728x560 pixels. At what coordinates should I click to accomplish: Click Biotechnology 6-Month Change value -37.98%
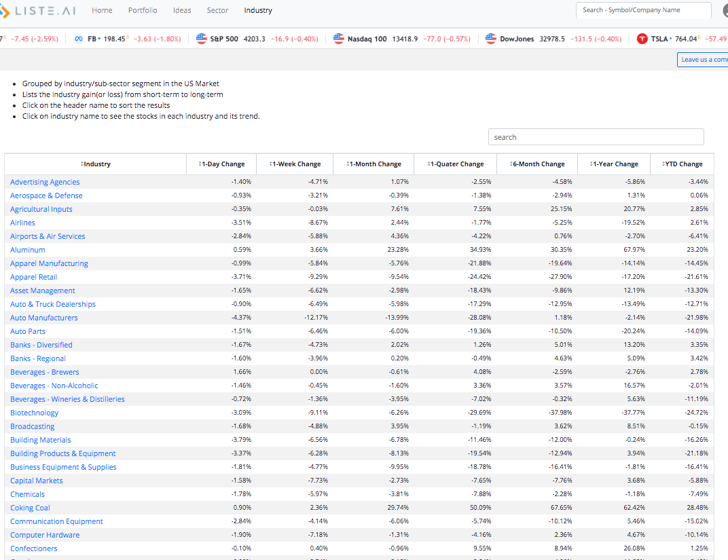[560, 413]
